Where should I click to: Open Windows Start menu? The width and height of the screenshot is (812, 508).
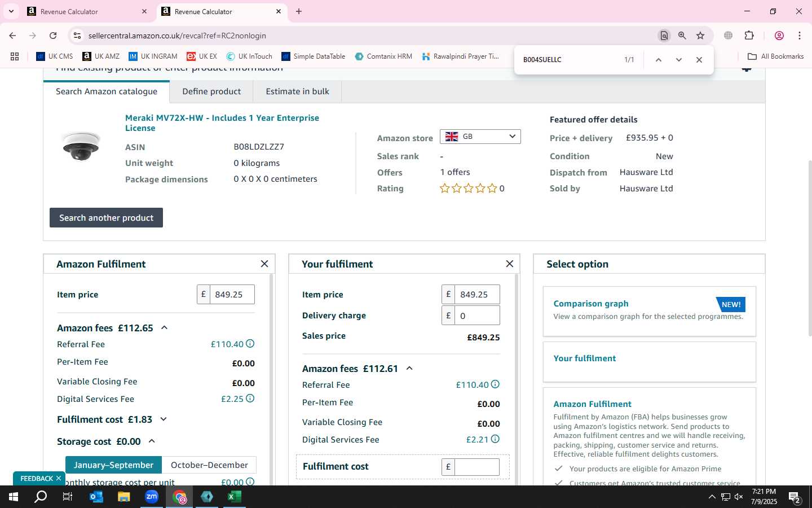tap(14, 497)
